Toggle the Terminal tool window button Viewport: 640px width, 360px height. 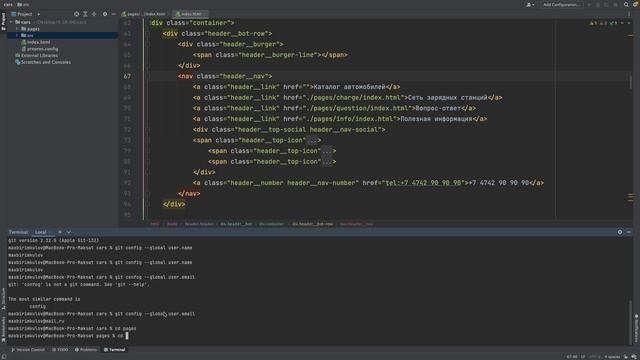(115, 350)
